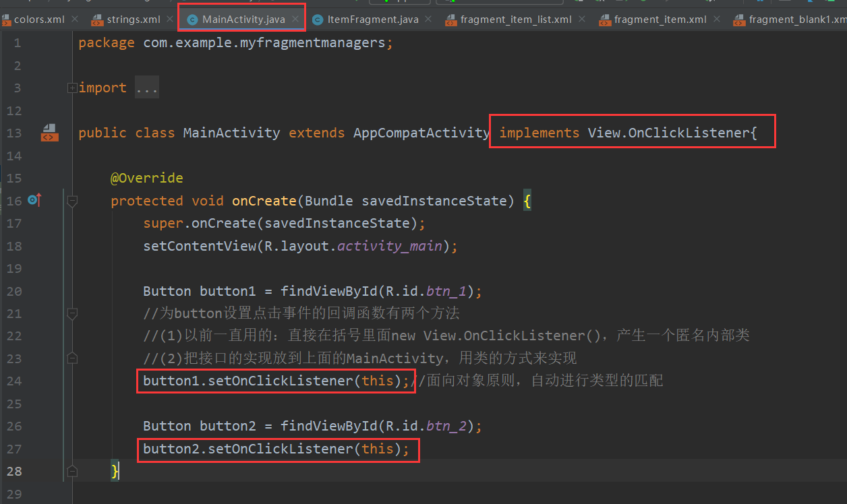Click the folded import ellipsis placeholder

[147, 88]
